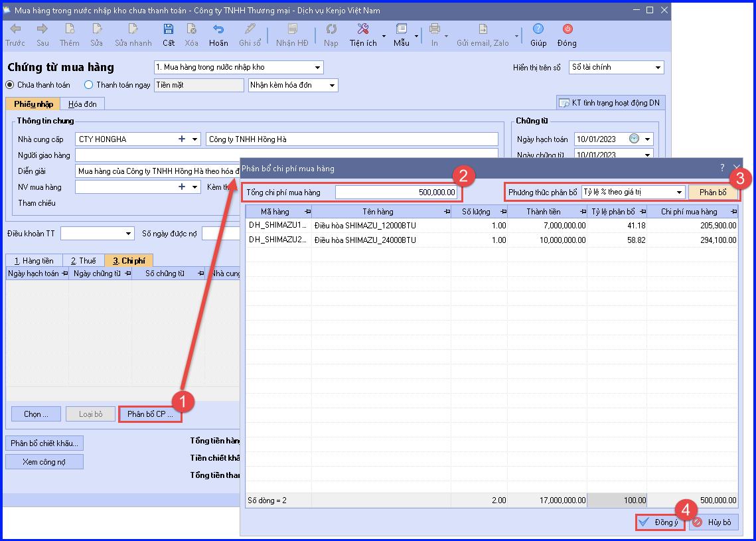Click the question mark help in Phân bổ dialog
756x541 pixels.
point(721,168)
